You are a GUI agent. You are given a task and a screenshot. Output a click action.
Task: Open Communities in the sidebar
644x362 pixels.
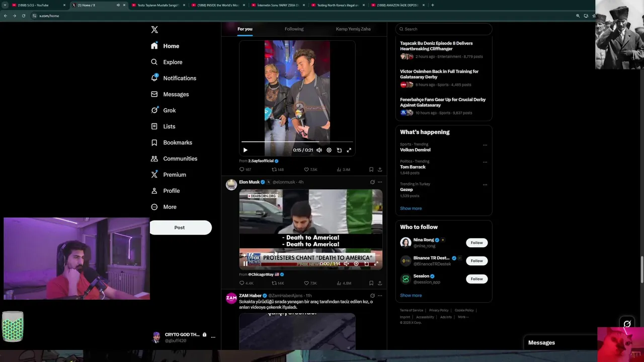point(174,158)
